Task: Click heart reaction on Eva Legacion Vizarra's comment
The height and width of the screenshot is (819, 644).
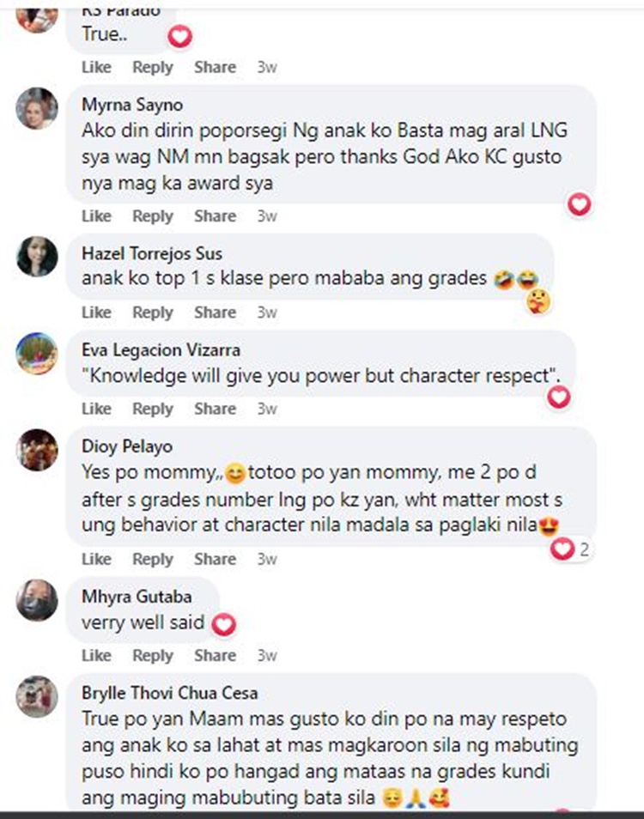Action: [559, 397]
